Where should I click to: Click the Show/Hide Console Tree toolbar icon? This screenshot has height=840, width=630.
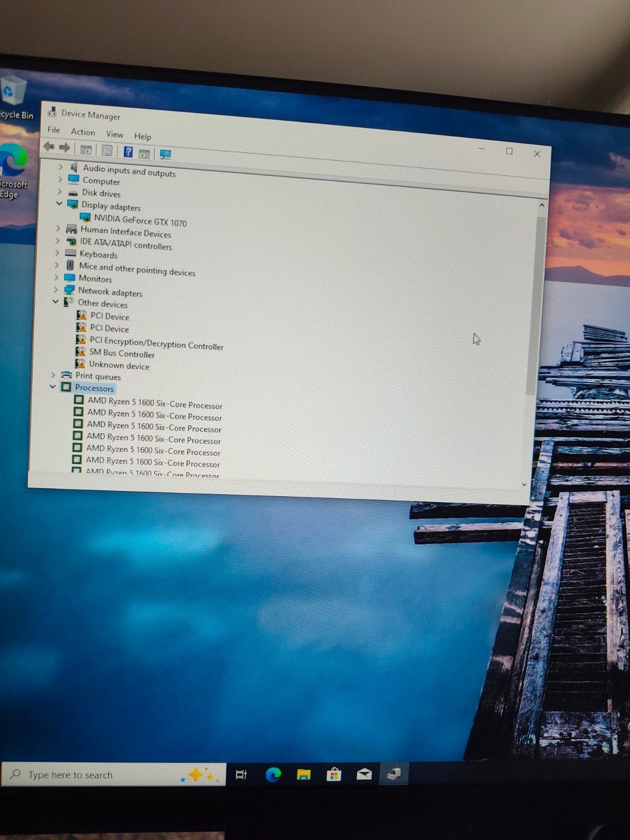[x=86, y=149]
